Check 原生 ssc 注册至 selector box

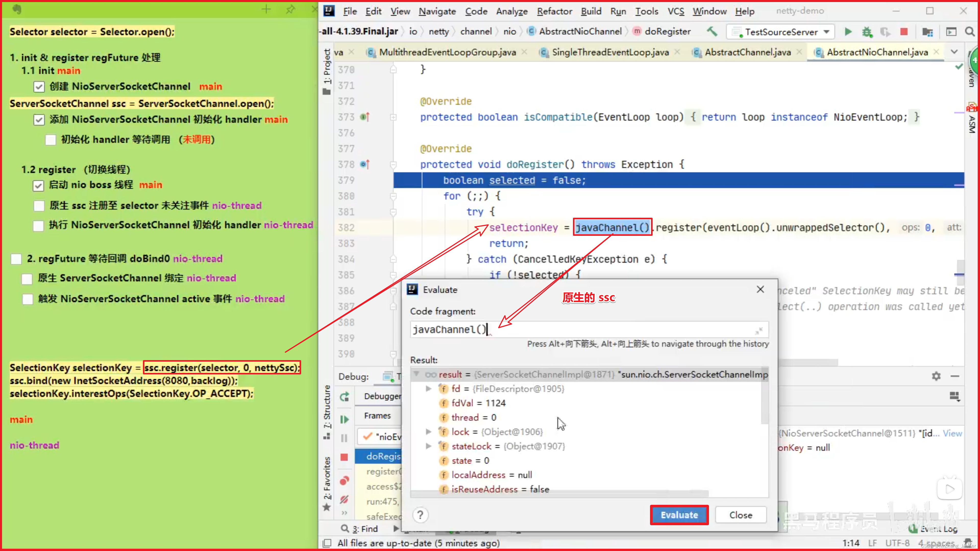pos(39,206)
